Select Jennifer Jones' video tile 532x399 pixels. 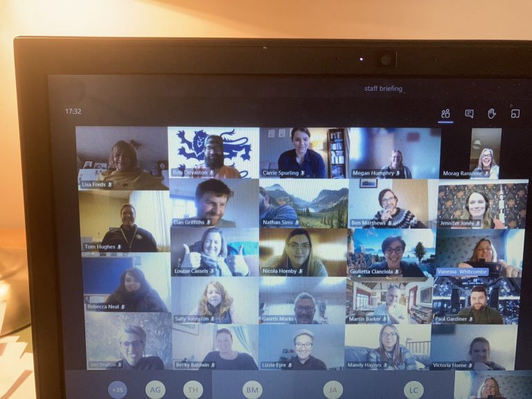pos(483,204)
